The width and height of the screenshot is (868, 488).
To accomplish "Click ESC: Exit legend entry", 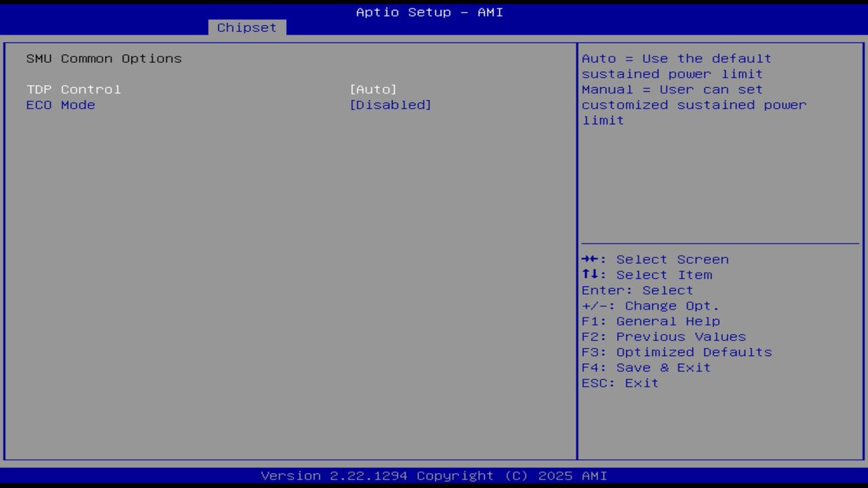I will point(619,383).
